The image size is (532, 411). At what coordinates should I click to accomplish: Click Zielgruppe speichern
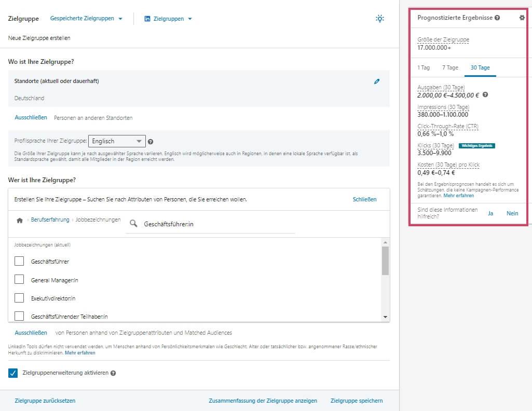[x=356, y=401]
